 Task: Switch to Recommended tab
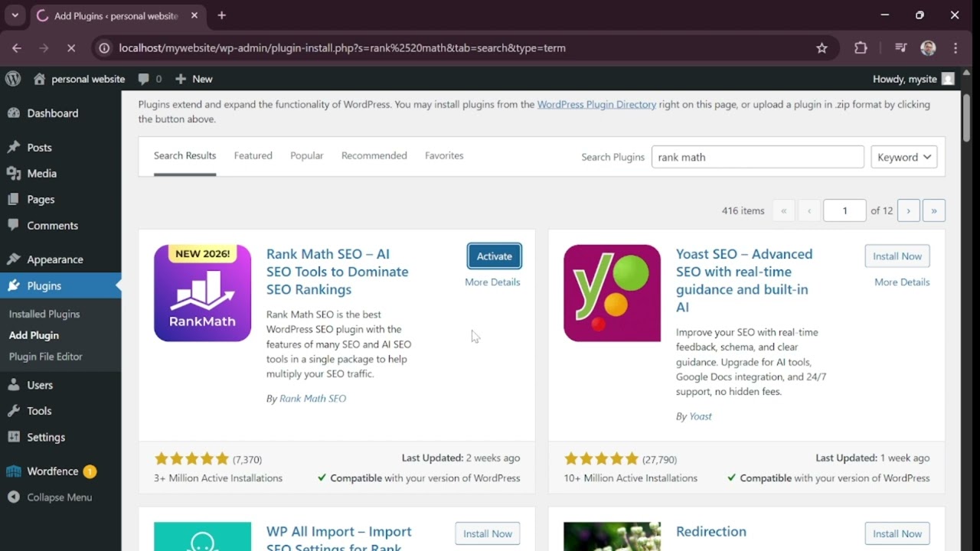click(374, 156)
